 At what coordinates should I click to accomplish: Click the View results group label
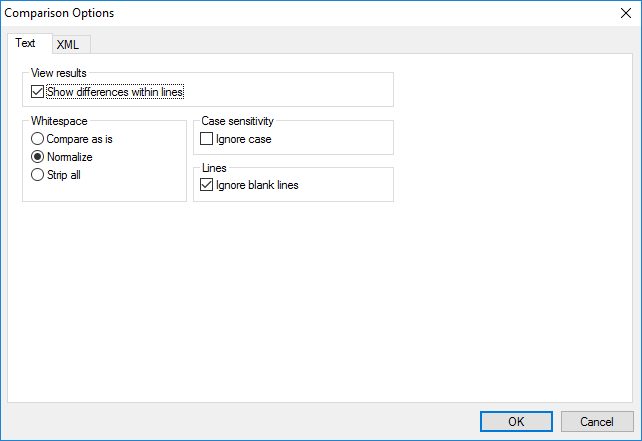point(58,74)
